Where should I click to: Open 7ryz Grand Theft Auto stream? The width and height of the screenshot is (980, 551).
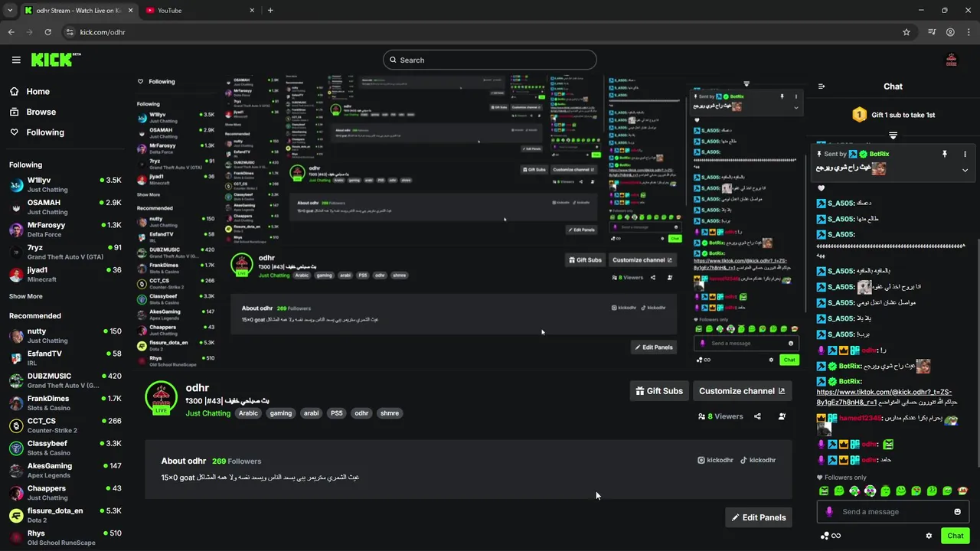[65, 252]
